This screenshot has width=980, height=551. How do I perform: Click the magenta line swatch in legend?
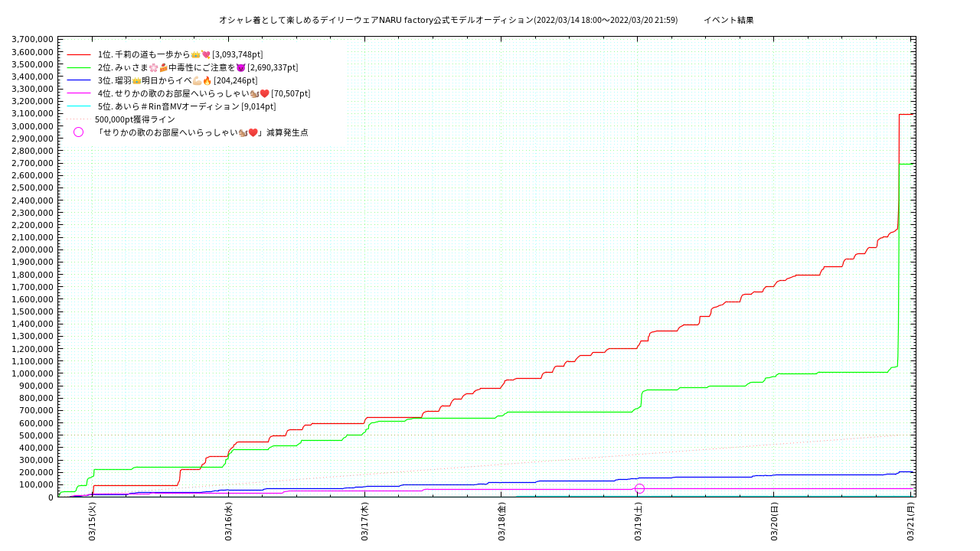79,93
